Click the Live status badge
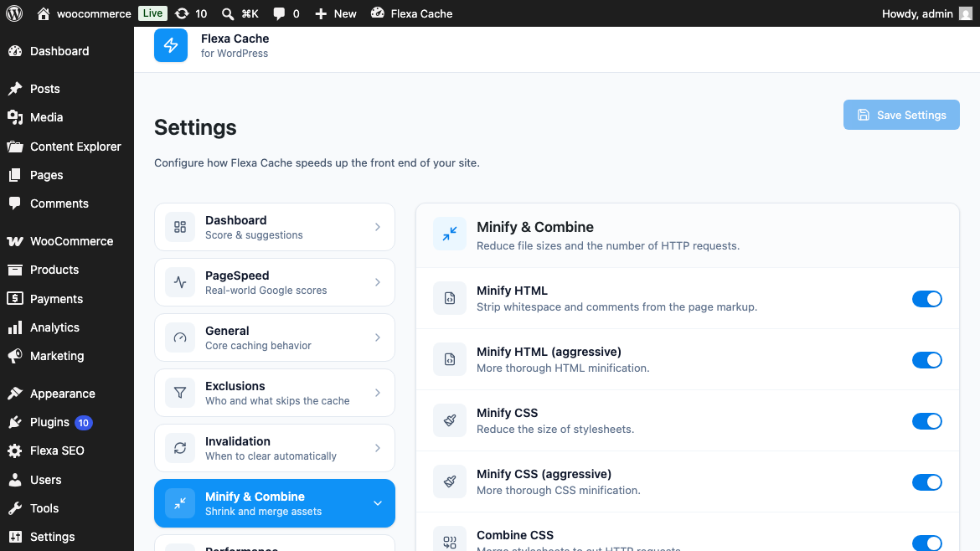This screenshot has height=551, width=980. (x=152, y=13)
